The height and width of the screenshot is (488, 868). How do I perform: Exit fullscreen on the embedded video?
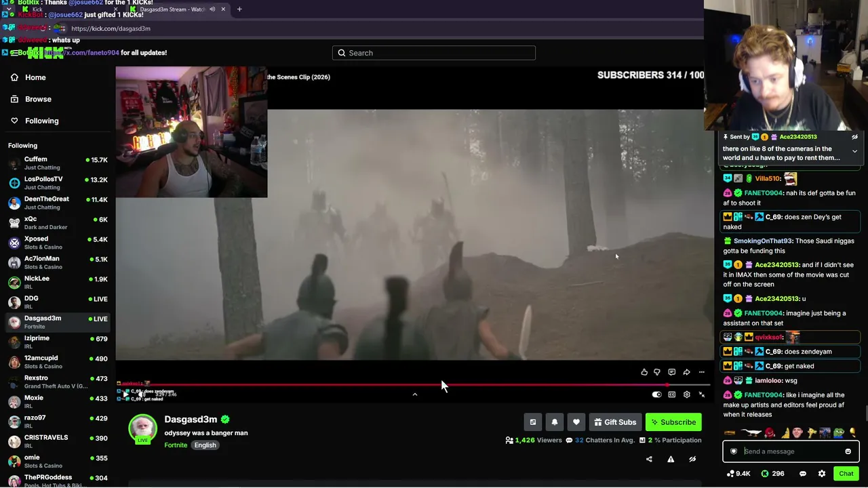(702, 394)
